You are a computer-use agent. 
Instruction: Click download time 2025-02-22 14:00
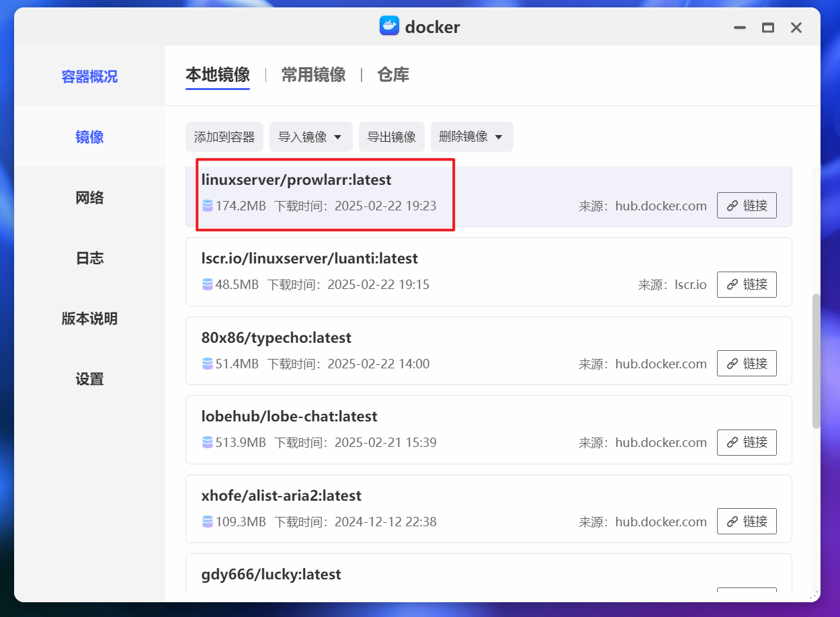point(378,364)
